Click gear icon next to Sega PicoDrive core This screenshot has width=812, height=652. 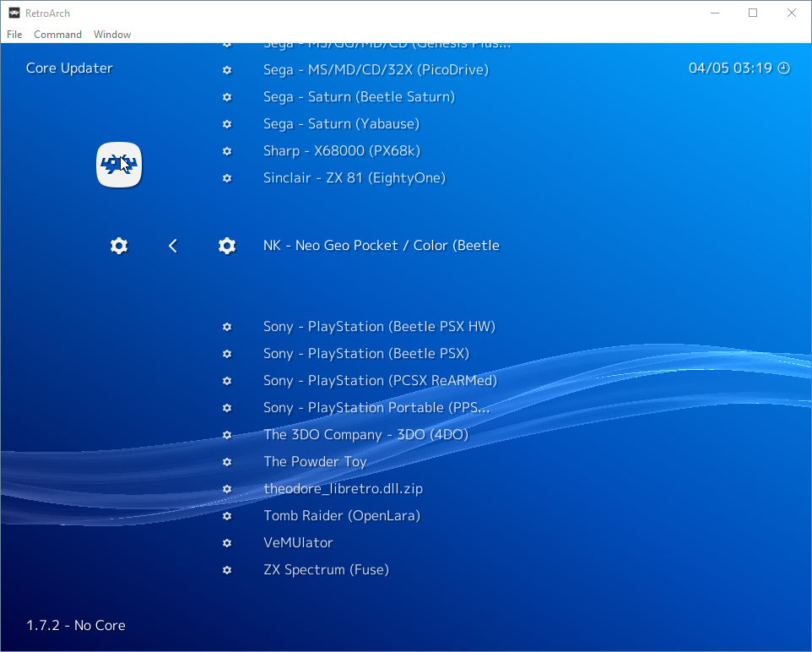[x=227, y=70]
